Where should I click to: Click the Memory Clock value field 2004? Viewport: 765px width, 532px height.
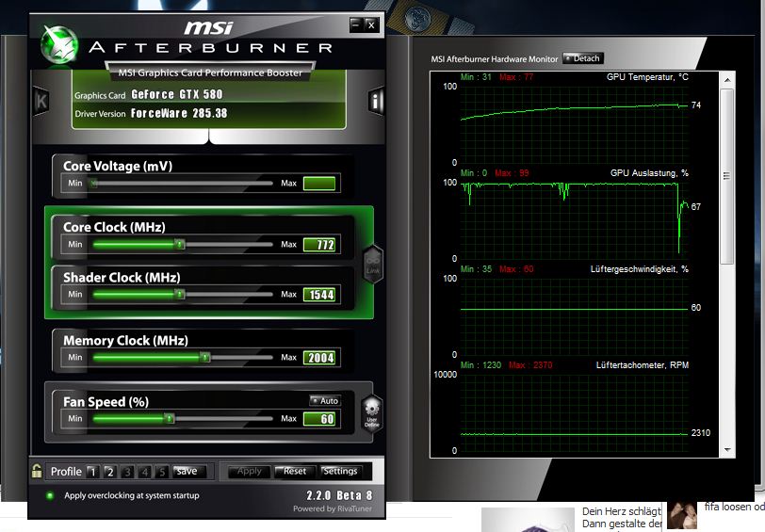(319, 358)
